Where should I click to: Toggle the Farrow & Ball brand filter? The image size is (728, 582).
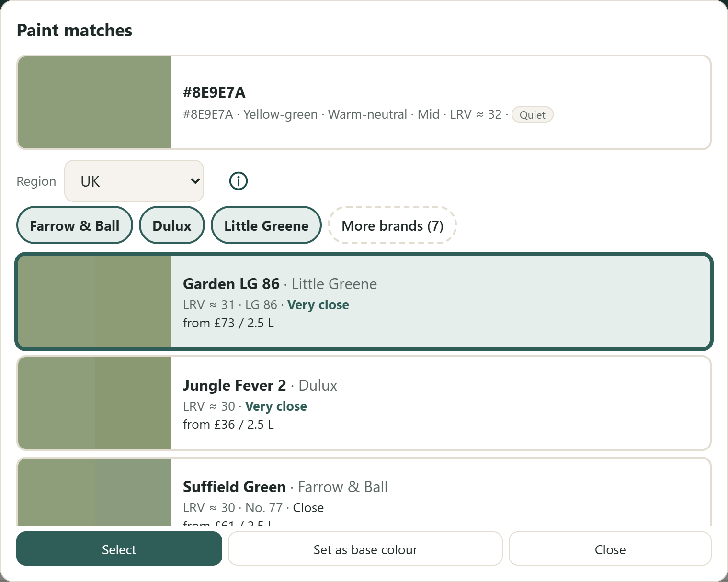coord(75,225)
